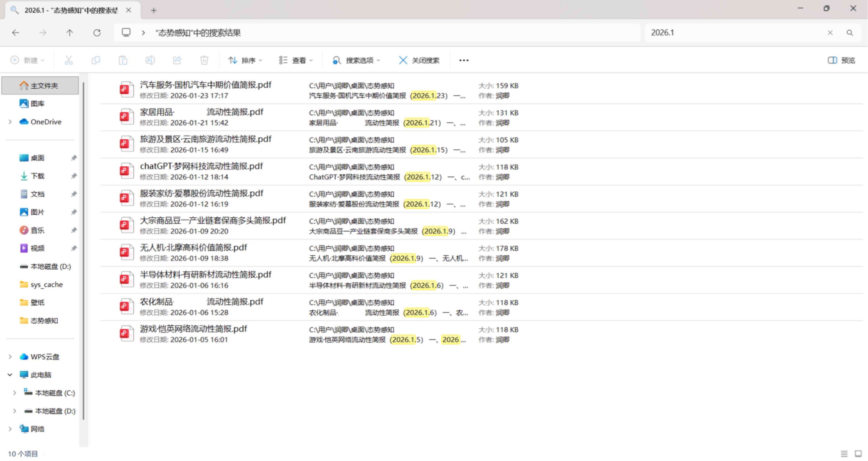This screenshot has width=868, height=461.
Task: Go up one folder level
Action: click(x=69, y=33)
